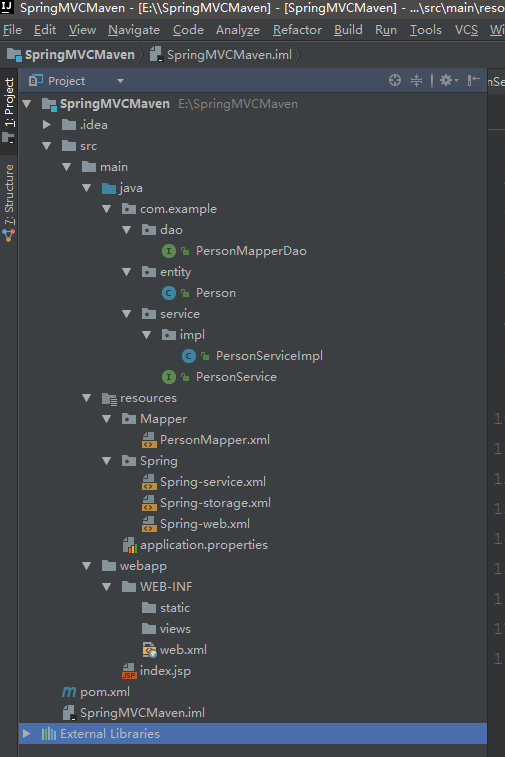Click the Scroll from Source crosshair icon
Viewport: 505px width, 757px height.
[394, 80]
